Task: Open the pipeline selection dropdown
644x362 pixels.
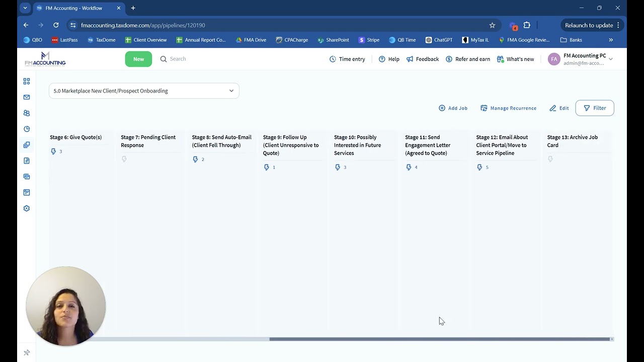Action: tap(144, 91)
